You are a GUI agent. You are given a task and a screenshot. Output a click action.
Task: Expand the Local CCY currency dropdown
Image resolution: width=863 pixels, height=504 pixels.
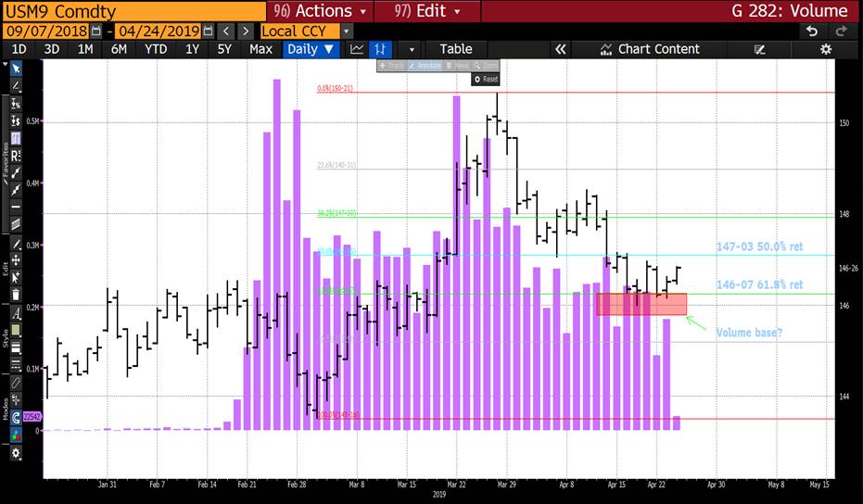click(x=347, y=31)
